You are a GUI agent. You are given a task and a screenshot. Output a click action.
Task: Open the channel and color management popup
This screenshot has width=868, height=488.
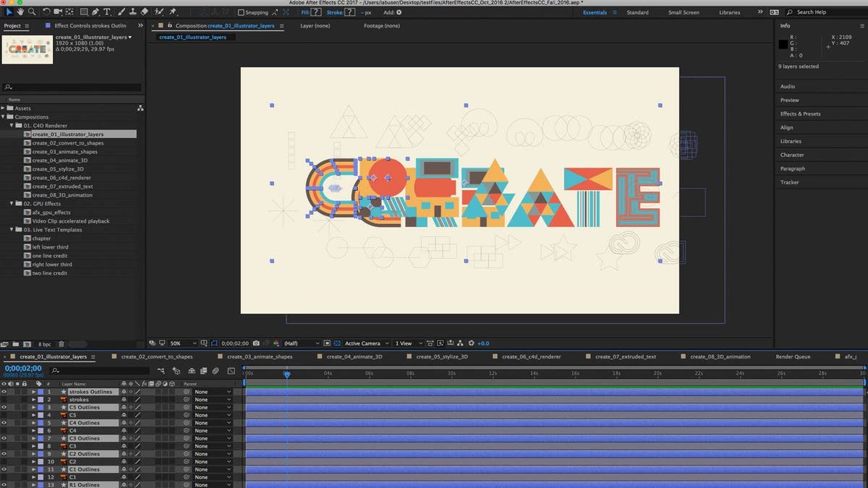277,343
